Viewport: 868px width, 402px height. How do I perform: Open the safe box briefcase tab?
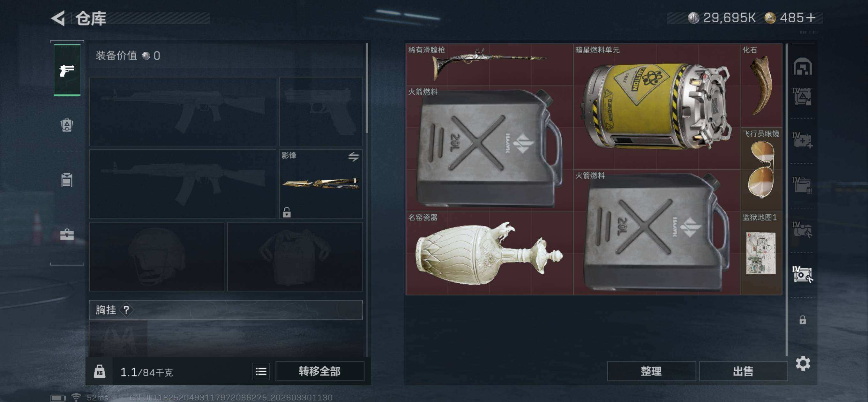point(67,234)
